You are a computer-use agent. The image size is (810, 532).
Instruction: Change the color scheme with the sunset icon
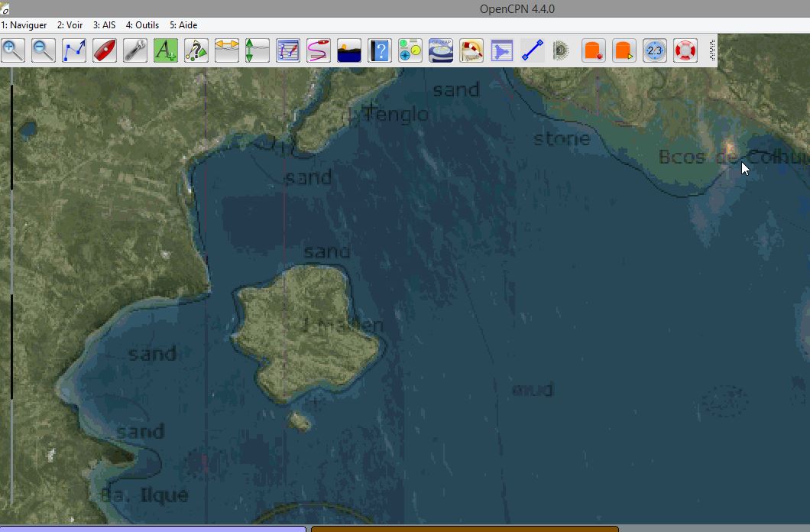point(348,50)
